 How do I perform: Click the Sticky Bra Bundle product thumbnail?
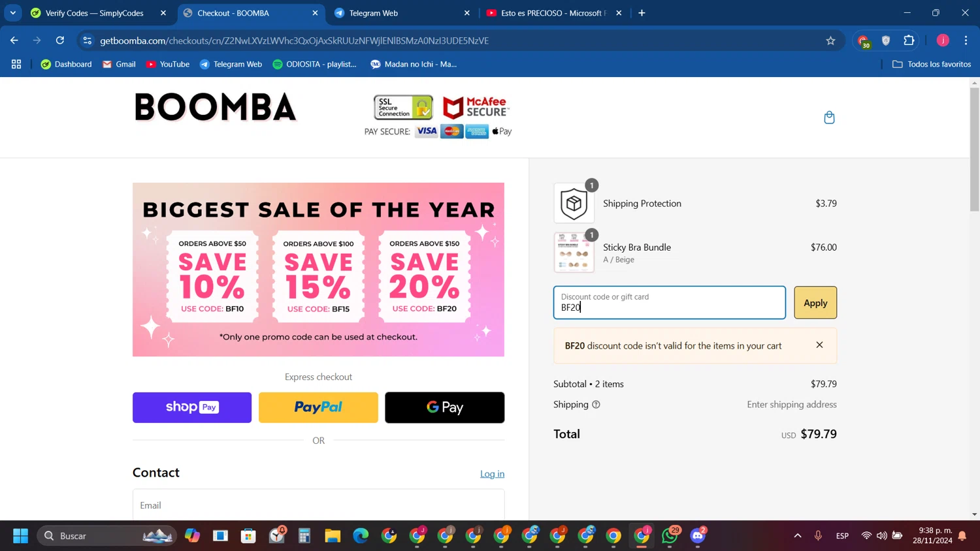pos(574,253)
